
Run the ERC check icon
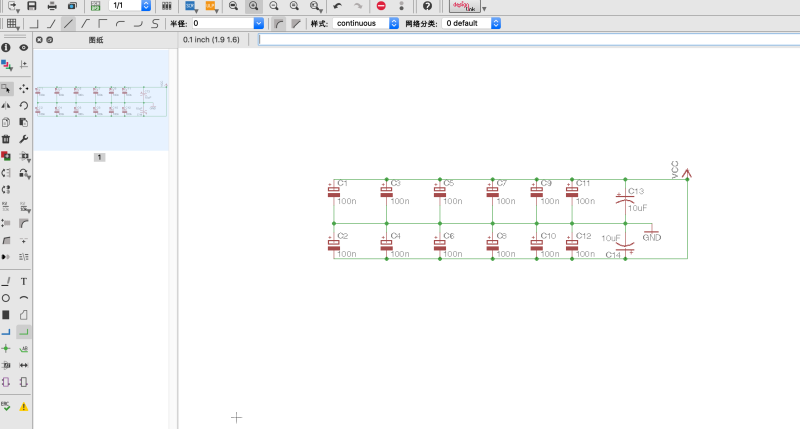[6, 406]
